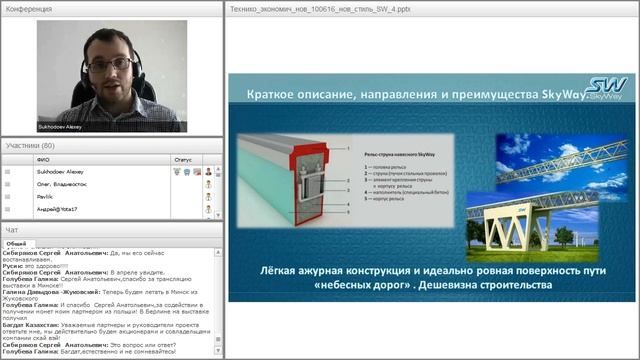Click chat message В апреле увидите
Viewport: 640px width, 360px height.
coord(84,272)
